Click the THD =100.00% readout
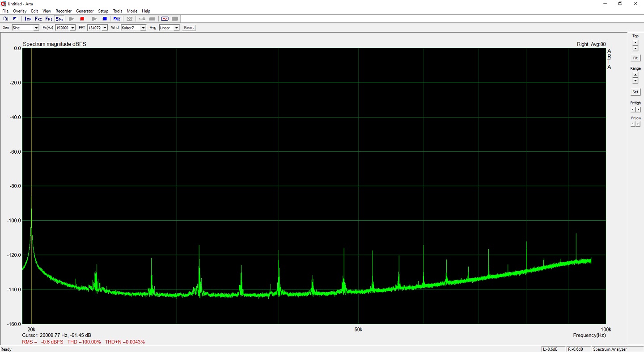644x352 pixels. coord(84,342)
